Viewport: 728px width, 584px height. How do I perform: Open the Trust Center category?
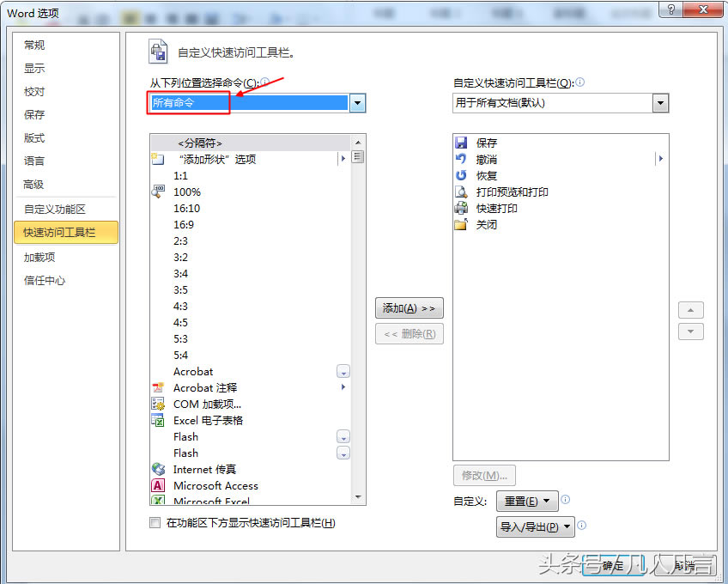point(45,280)
